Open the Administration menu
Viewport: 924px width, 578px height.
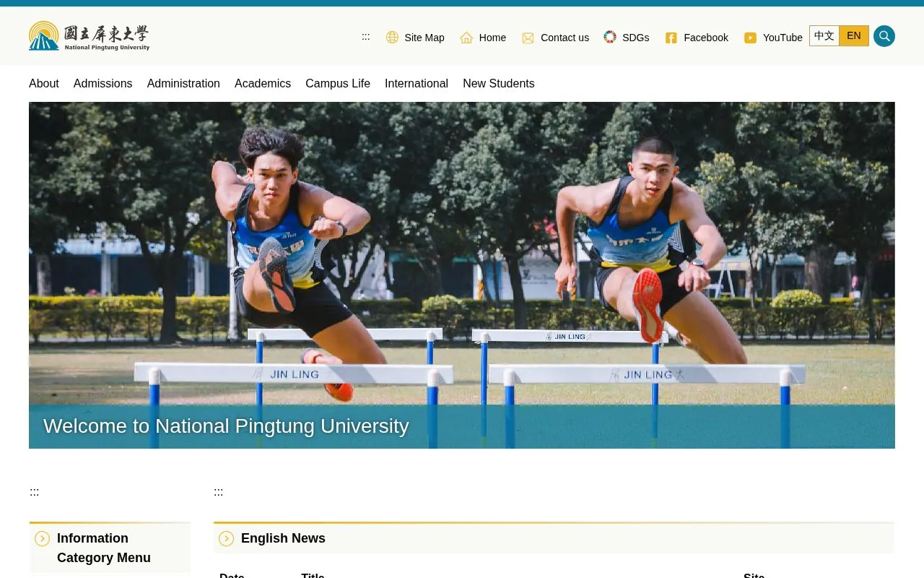183,84
